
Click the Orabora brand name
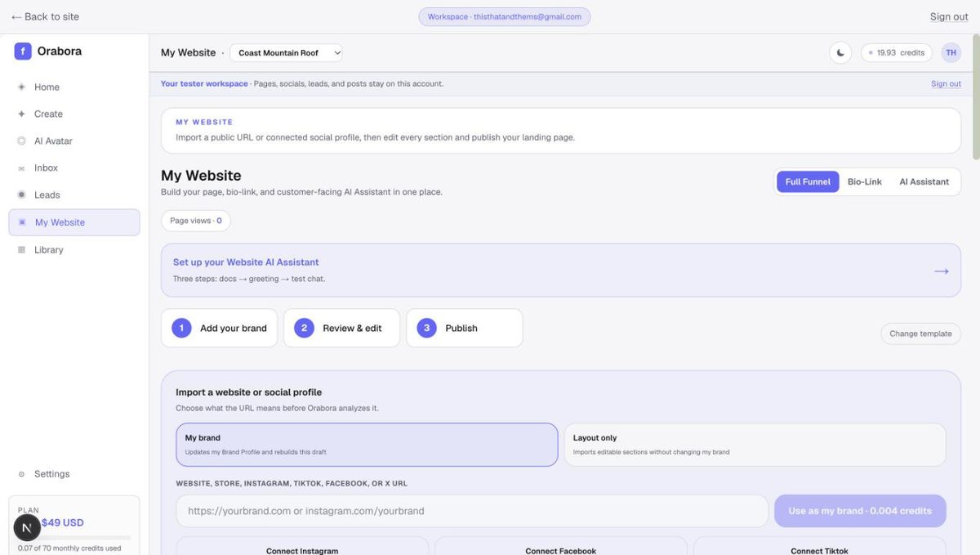click(60, 51)
